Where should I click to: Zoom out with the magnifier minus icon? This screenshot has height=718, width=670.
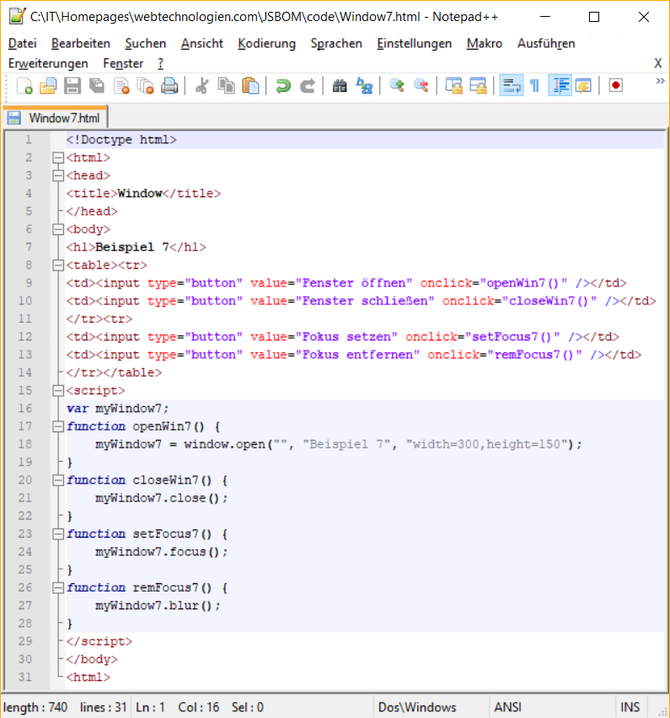[x=421, y=86]
